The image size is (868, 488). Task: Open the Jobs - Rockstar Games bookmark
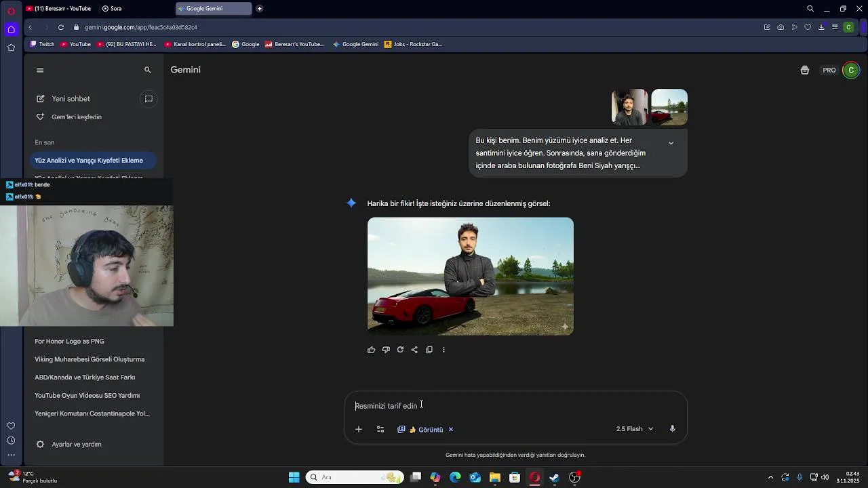(x=413, y=44)
